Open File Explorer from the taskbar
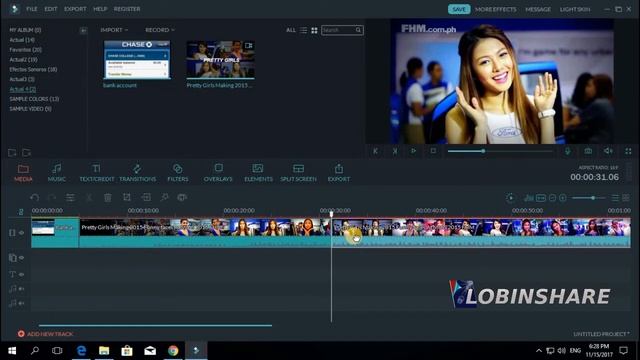 coord(104,351)
